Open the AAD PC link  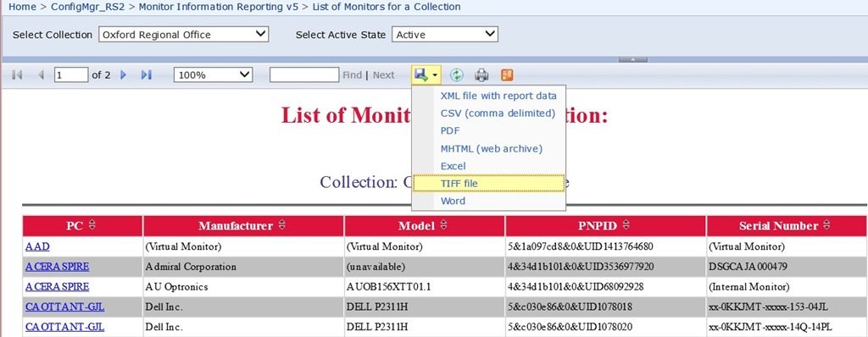click(x=37, y=246)
